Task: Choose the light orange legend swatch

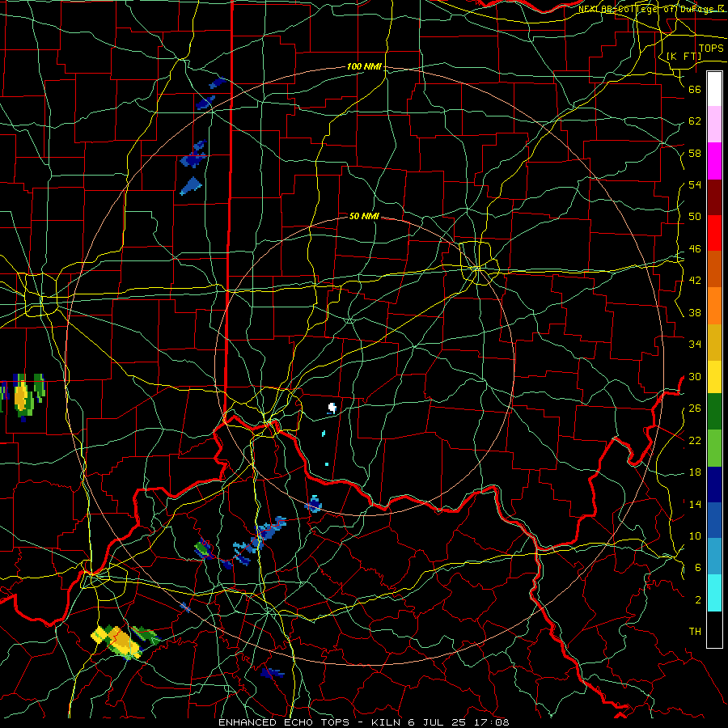Action: (x=714, y=306)
